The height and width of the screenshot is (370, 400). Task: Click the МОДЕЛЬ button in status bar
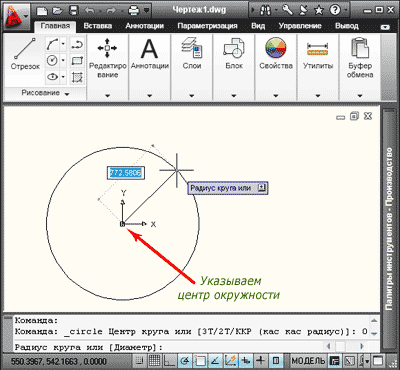(x=308, y=361)
